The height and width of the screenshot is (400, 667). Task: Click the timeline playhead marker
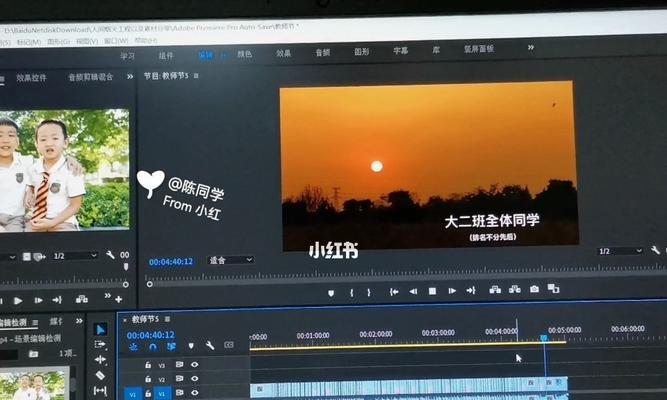click(x=544, y=338)
